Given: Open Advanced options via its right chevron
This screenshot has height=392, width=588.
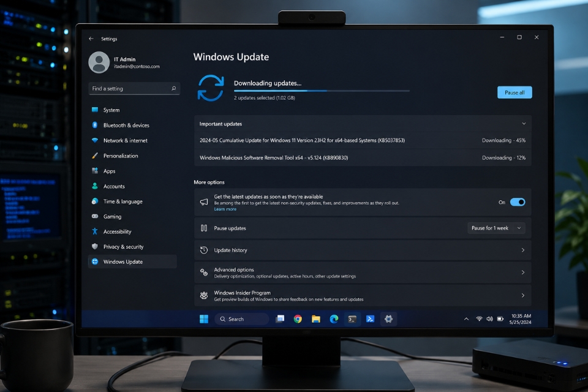Looking at the screenshot, I should click(522, 273).
